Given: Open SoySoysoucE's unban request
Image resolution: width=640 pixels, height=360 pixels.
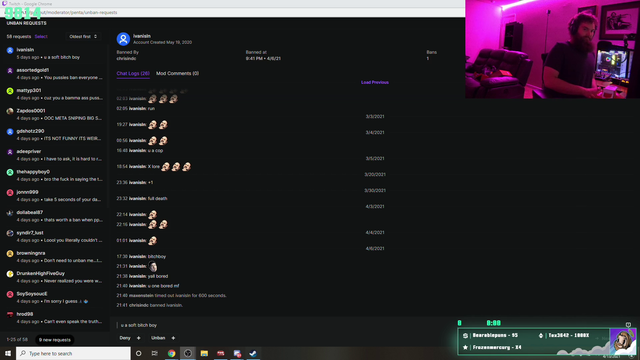Looking at the screenshot, I should pos(54,298).
